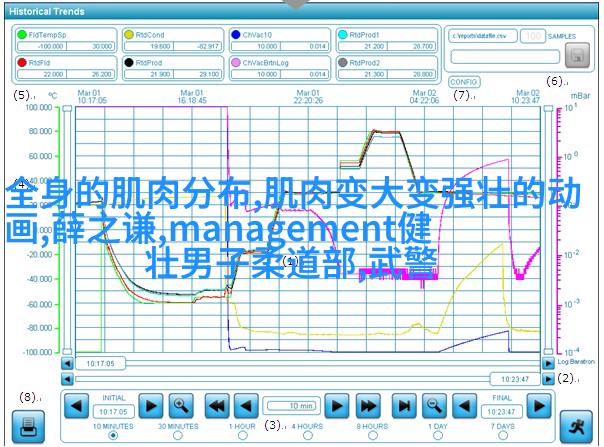This screenshot has width=604, height=447.
Task: Jump to latest data with skip-to-end icon
Action: 402,405
